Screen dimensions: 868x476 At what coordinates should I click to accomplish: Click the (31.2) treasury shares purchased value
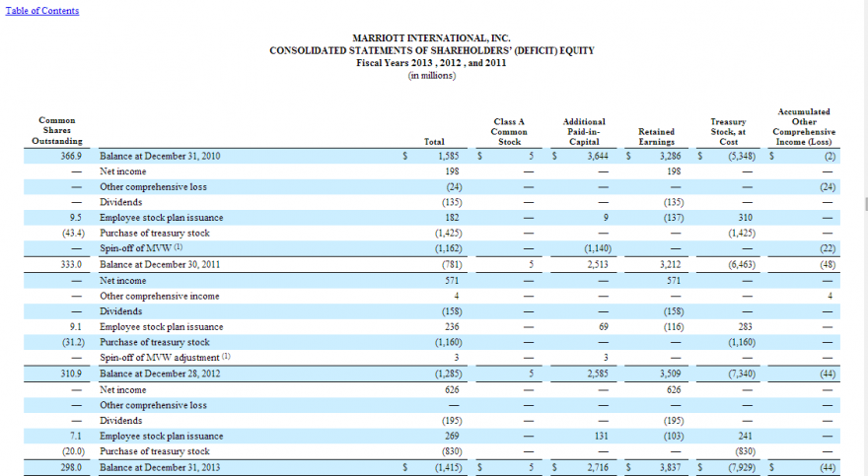[x=73, y=342]
